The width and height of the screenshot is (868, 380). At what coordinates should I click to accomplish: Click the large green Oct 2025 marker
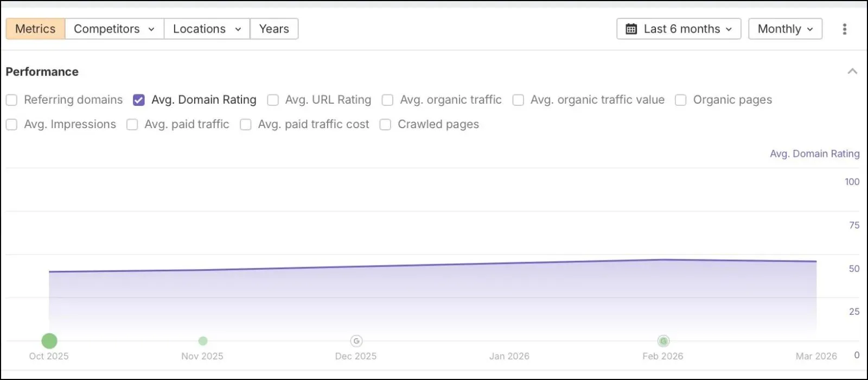[x=49, y=341]
